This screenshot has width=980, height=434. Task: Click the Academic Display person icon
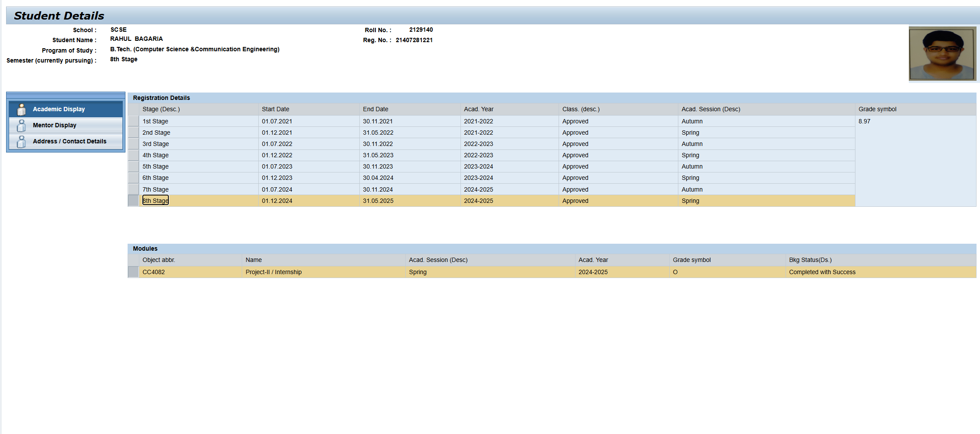tap(21, 109)
